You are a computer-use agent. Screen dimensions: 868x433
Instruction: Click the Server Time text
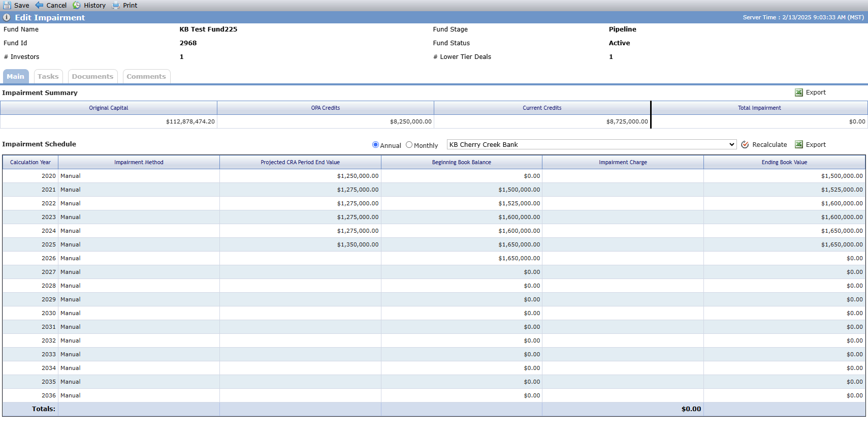[x=803, y=17]
